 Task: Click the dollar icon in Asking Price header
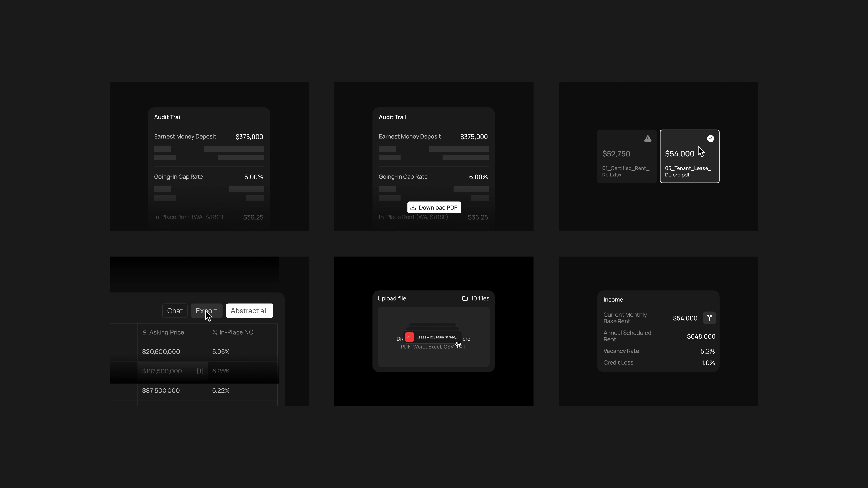coord(145,332)
